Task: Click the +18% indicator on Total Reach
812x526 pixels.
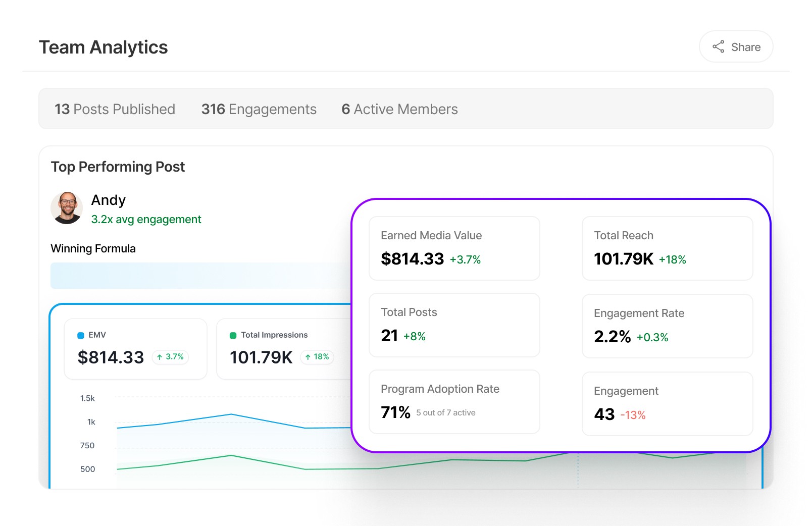Action: point(672,259)
